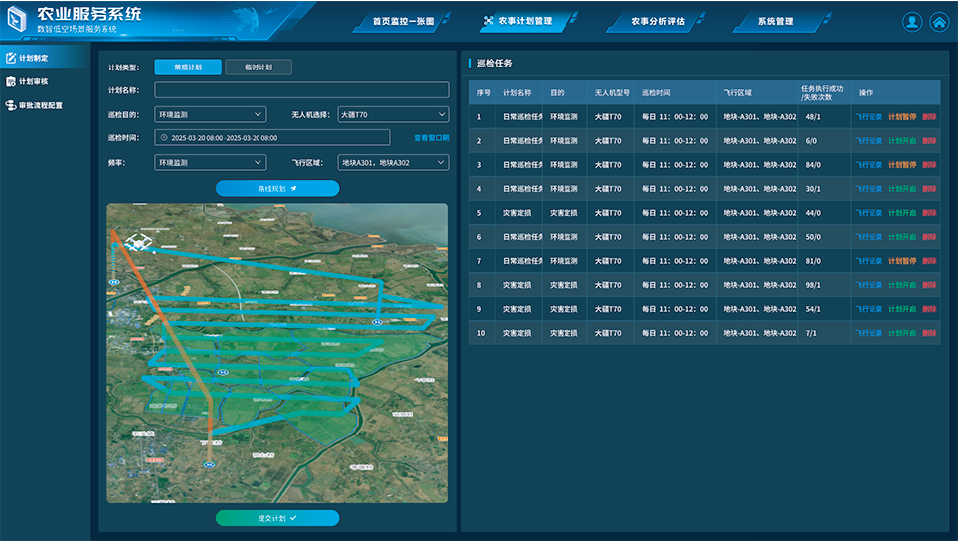Image resolution: width=958 pixels, height=542 pixels.
Task: Expand the 无人机选择 dropdown
Action: [393, 114]
